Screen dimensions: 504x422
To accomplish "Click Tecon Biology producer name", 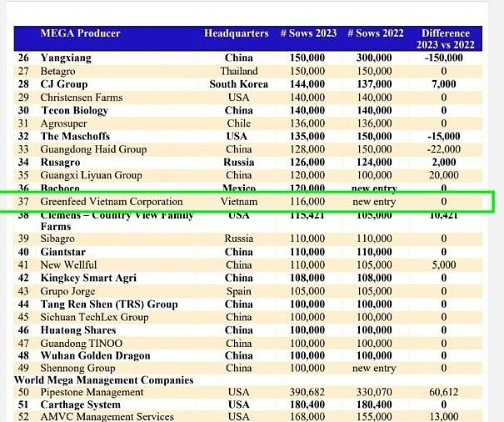I will 74,110.
